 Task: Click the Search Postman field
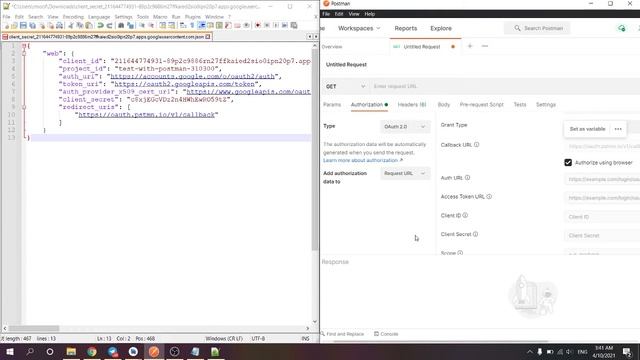[x=538, y=28]
